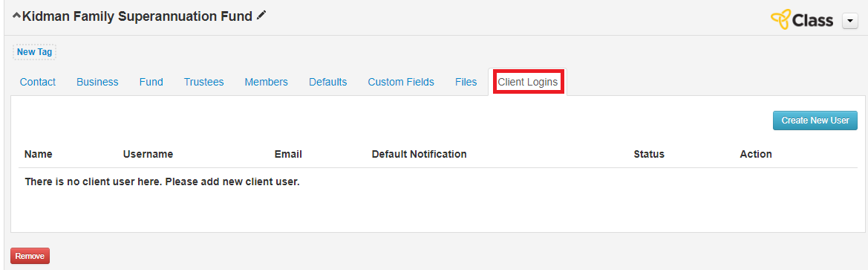Click the Status column header

[x=649, y=154]
